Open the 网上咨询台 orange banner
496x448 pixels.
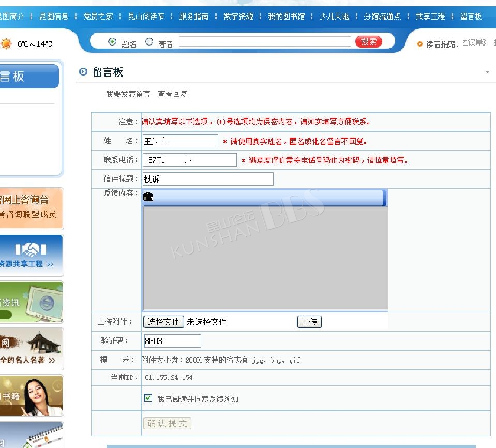click(31, 208)
